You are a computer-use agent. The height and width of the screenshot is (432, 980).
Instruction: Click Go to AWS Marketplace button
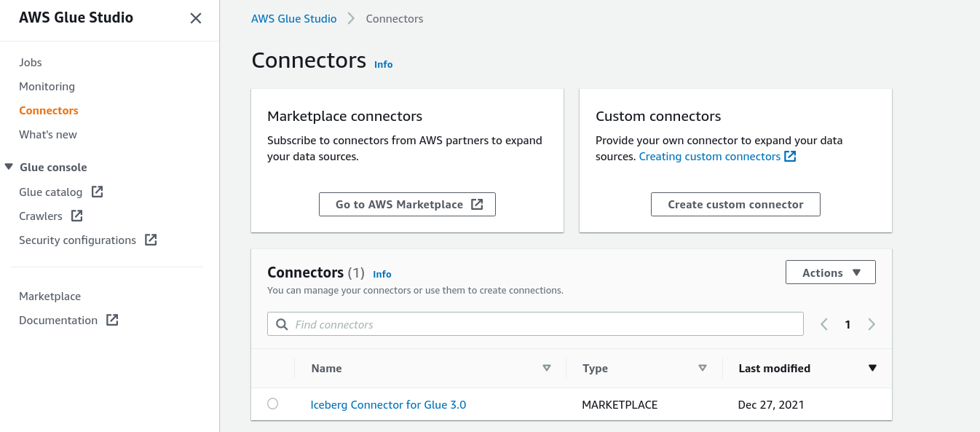tap(407, 205)
